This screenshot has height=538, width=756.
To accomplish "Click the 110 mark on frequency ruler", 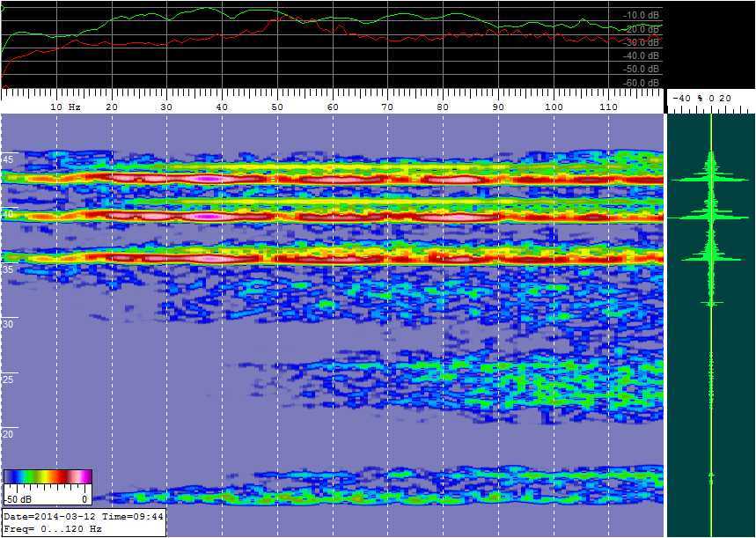I will pyautogui.click(x=609, y=107).
